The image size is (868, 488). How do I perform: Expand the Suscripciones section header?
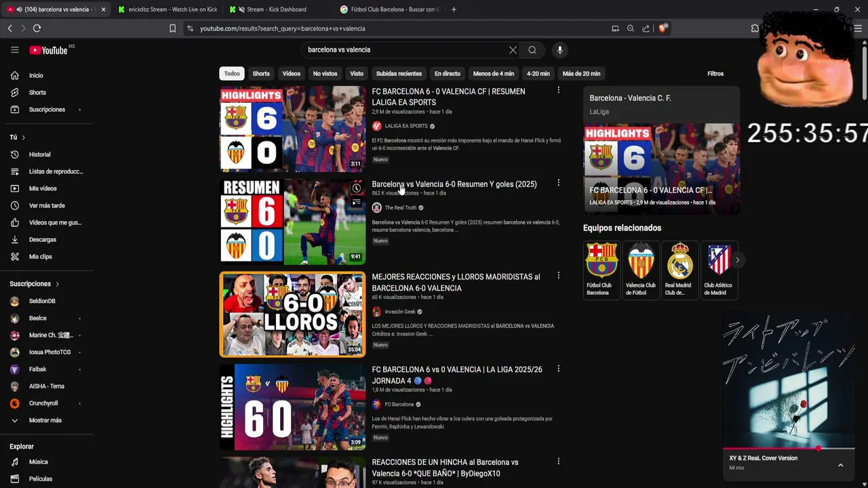[x=35, y=284]
